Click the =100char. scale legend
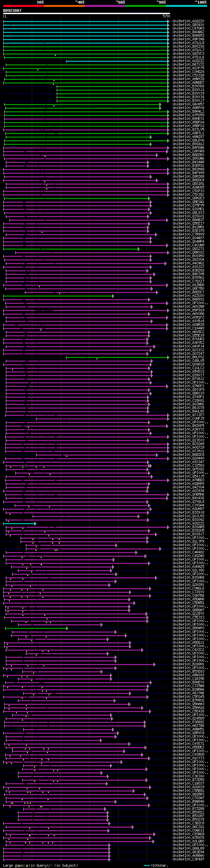 click(156, 866)
